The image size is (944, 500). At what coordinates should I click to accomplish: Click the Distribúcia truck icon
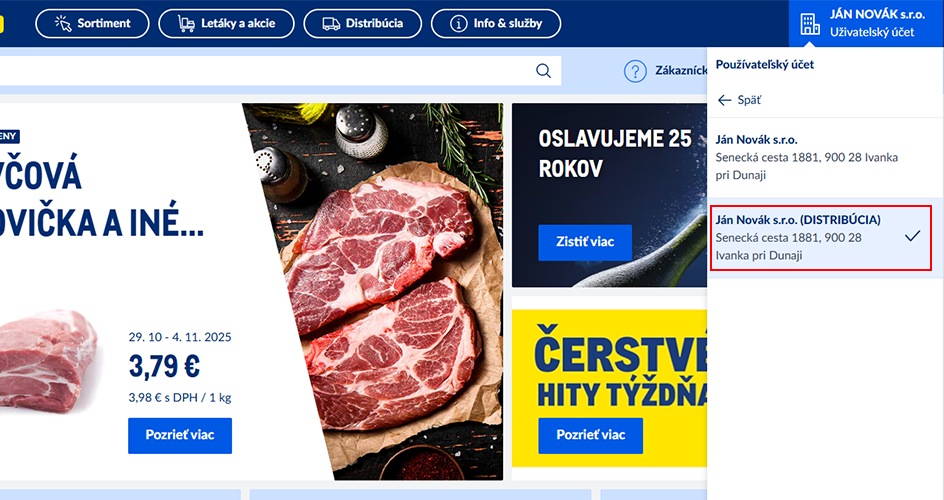[331, 23]
